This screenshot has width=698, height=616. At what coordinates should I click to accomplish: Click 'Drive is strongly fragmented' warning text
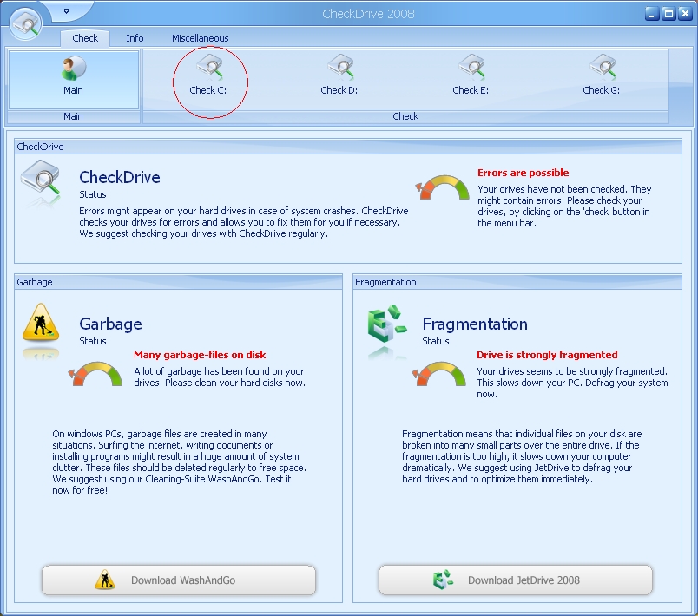click(x=547, y=355)
